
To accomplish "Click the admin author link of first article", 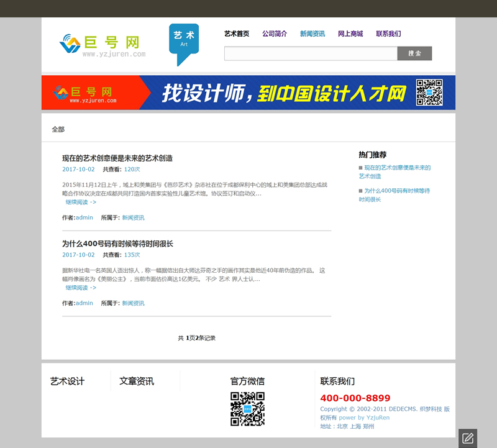I will (x=84, y=217).
